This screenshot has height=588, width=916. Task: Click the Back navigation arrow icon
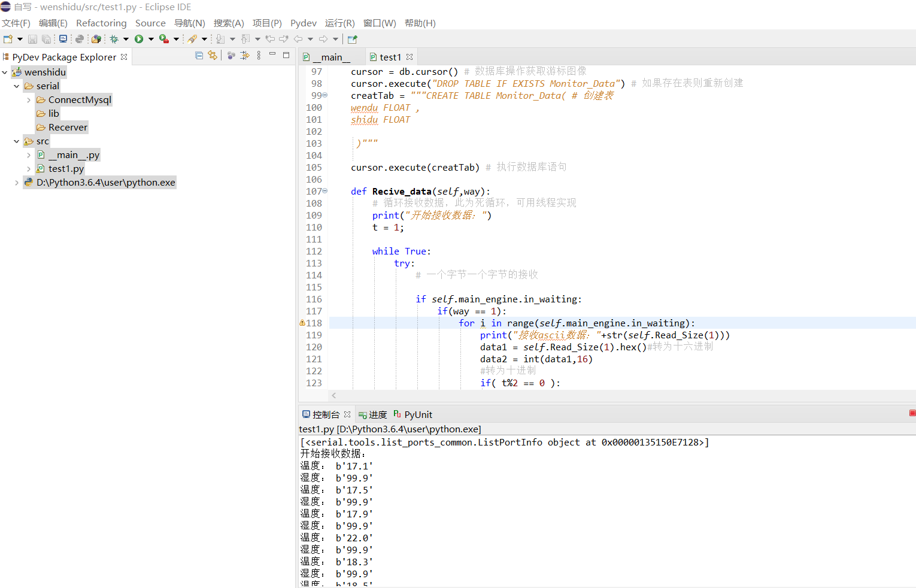[298, 39]
